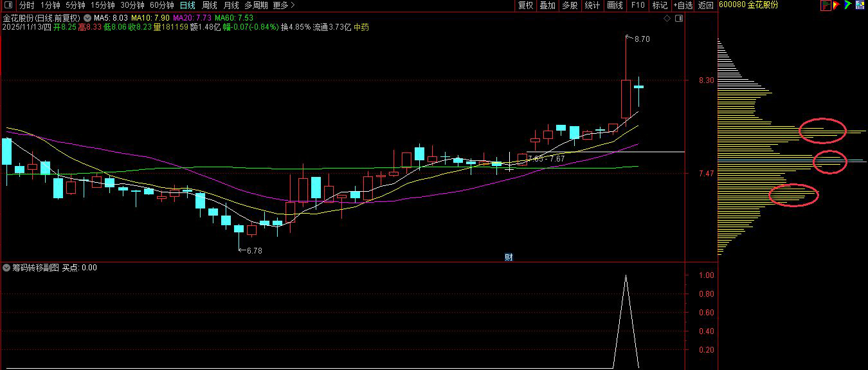Click the MA60: 7.53 indicator label
Viewport: 868px width, 370px height.
coord(233,18)
